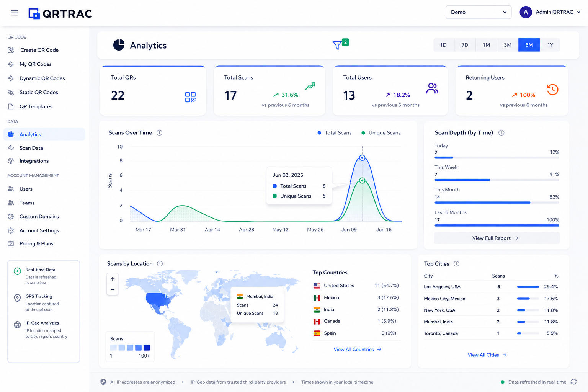
Task: Click the GPS Tracking pin icon
Action: [x=17, y=298]
